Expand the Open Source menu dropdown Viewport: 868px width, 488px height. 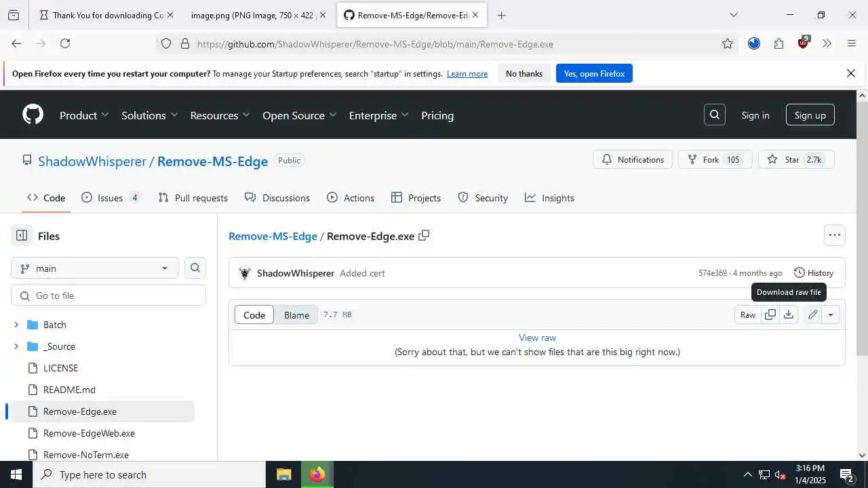click(300, 115)
